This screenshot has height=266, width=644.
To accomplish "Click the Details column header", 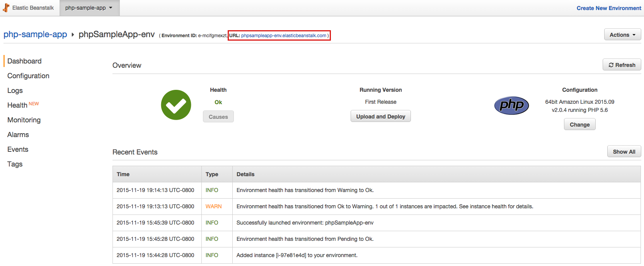I will click(436, 174).
